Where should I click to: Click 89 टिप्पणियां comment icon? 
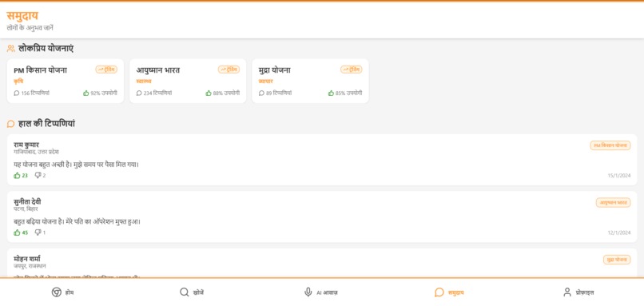tap(261, 93)
